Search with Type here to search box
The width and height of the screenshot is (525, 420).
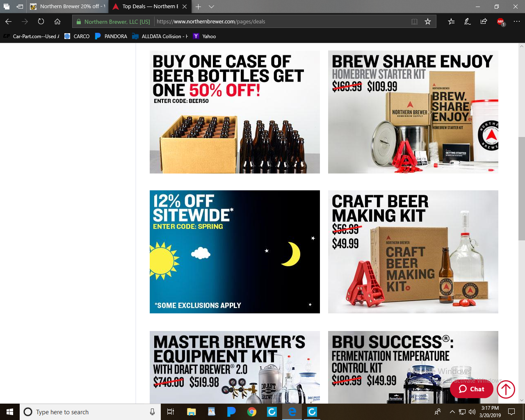[90, 412]
